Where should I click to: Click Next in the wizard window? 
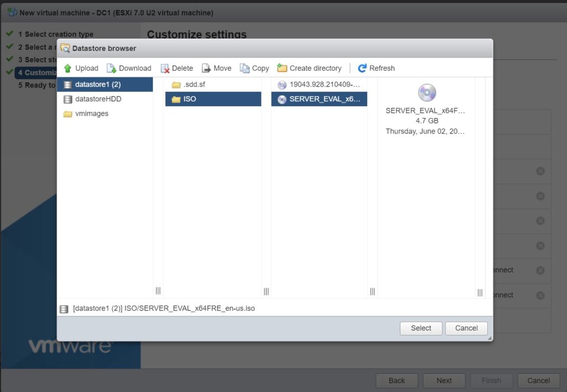click(x=444, y=381)
